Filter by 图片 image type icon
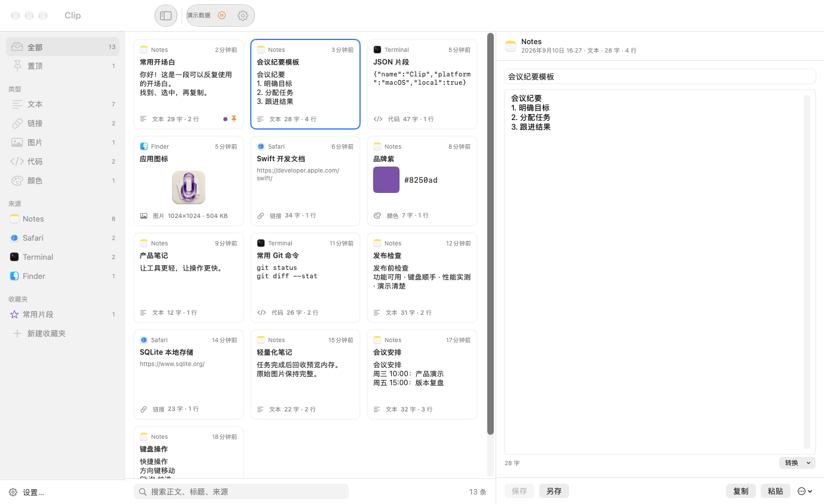Viewport: 824px width, 504px height. (x=17, y=142)
